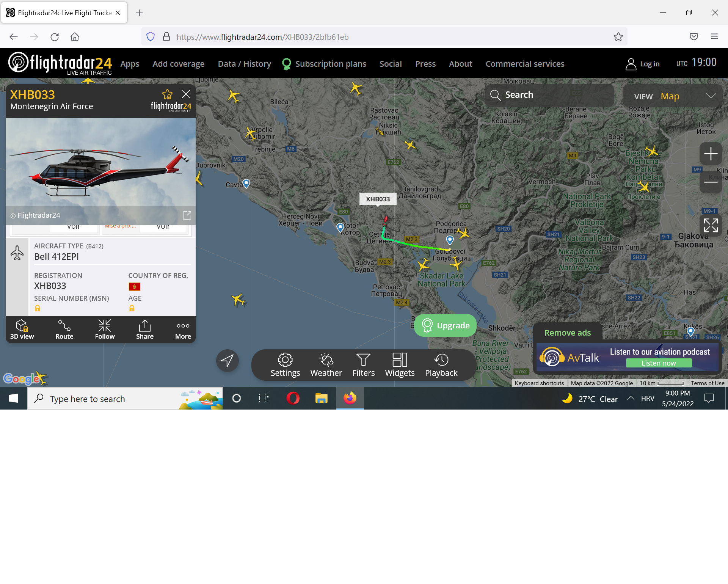Click the Flightradar24 logo
Viewport: 728px width, 584px height.
click(x=60, y=63)
